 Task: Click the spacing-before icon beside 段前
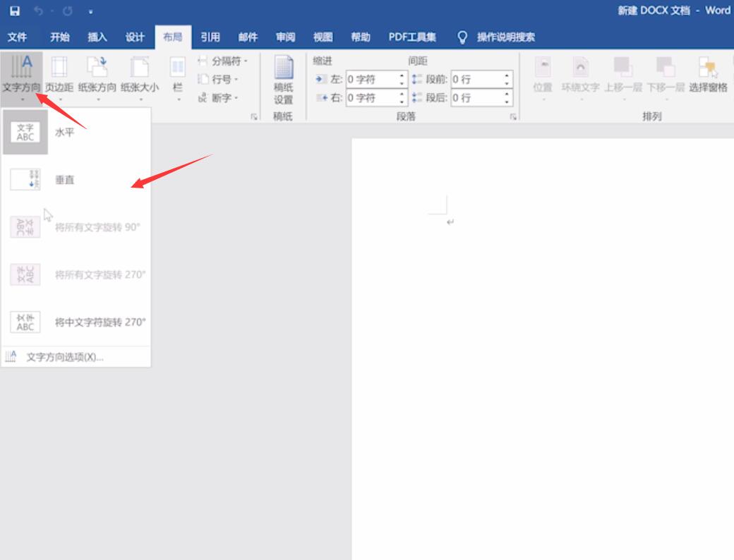[x=416, y=79]
